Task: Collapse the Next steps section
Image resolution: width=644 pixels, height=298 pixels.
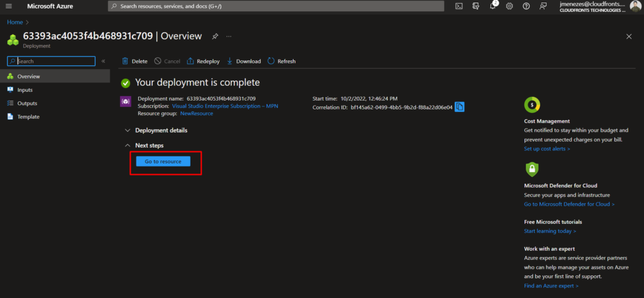Action: pyautogui.click(x=144, y=145)
